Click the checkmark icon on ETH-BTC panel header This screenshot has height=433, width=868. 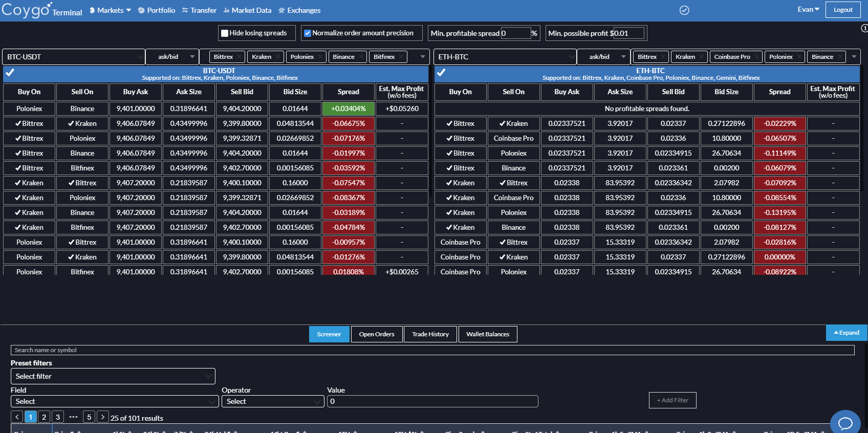[441, 73]
